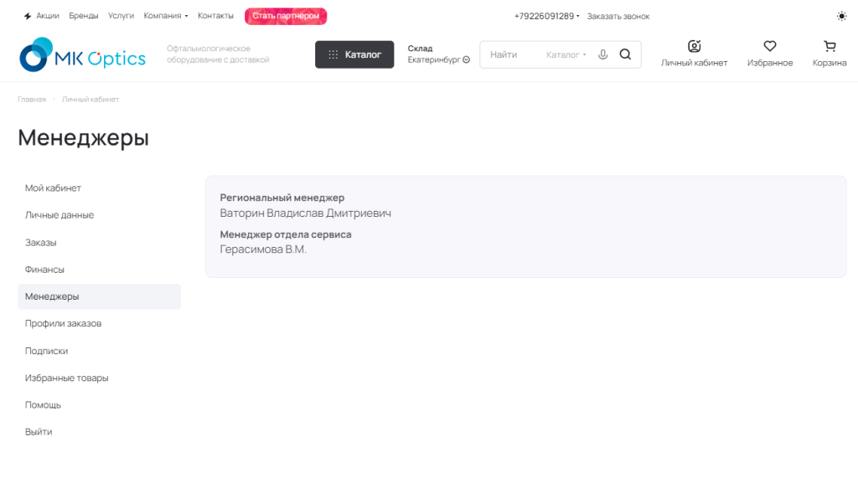The image size is (858, 504).
Task: Click the phone number +79226091289
Action: tap(544, 15)
